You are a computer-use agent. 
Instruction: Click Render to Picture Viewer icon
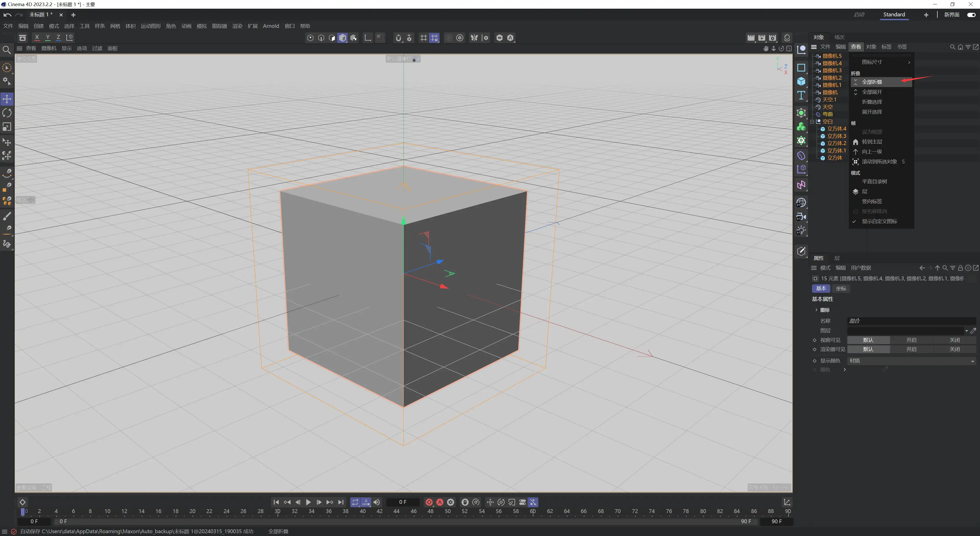point(761,38)
